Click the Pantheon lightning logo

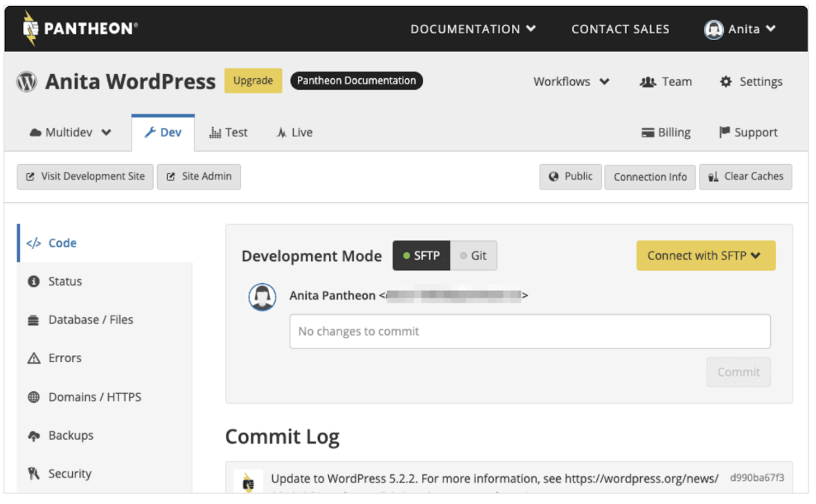(30, 29)
